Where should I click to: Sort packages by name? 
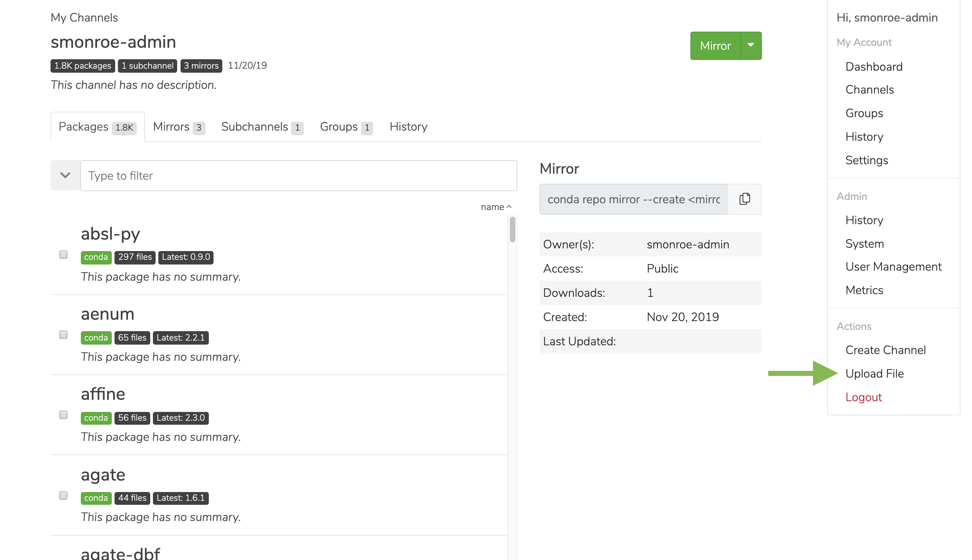tap(496, 207)
